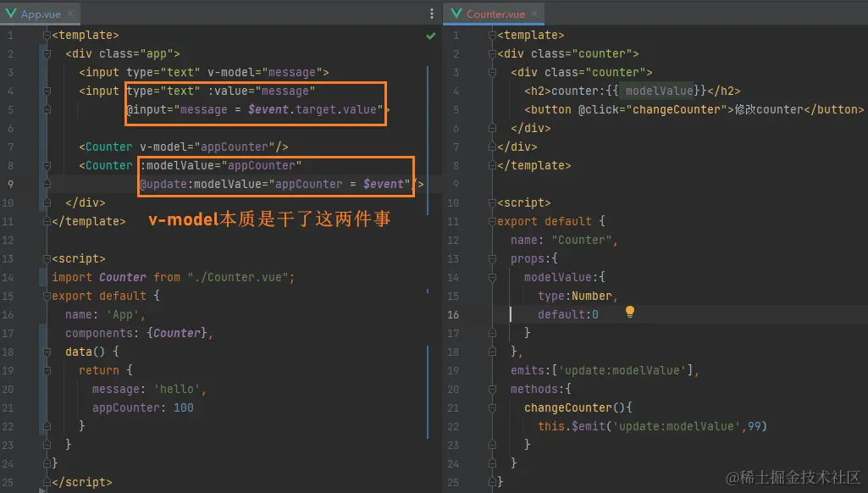Collapse the <template> fold in Counter.vue line 1

(x=492, y=36)
